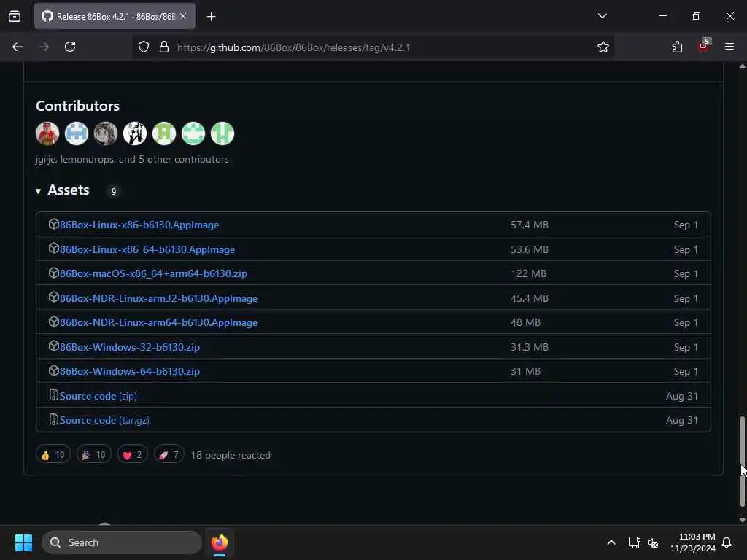Image resolution: width=747 pixels, height=560 pixels.
Task: Close the Release 86Box 4.2.1 tab
Action: [x=183, y=16]
